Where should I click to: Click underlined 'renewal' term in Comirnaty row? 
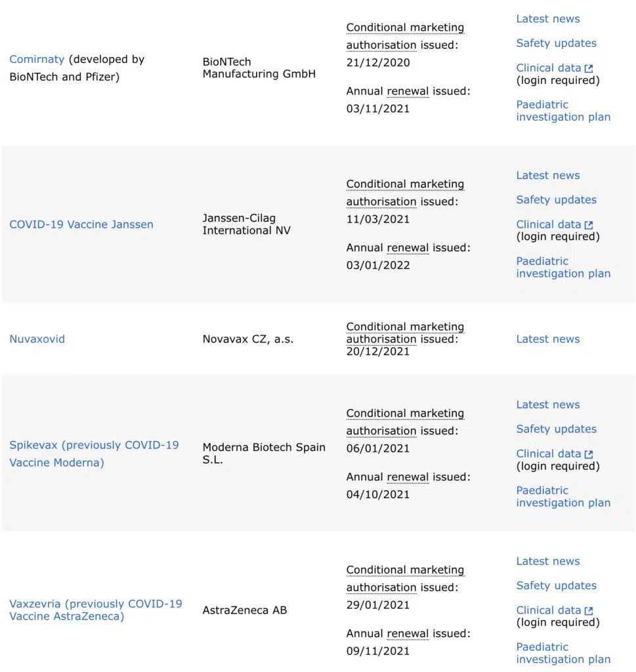tap(408, 91)
